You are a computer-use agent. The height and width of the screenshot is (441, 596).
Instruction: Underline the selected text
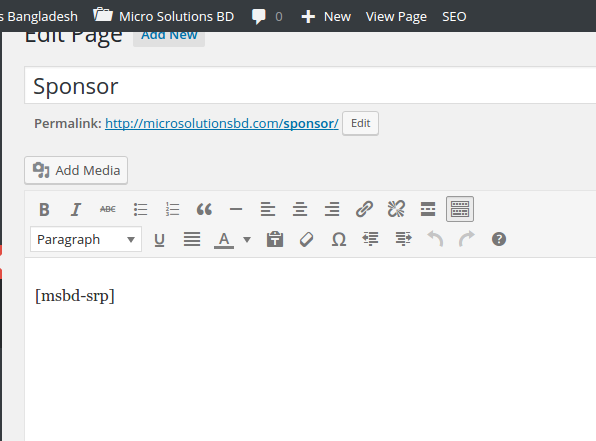160,240
